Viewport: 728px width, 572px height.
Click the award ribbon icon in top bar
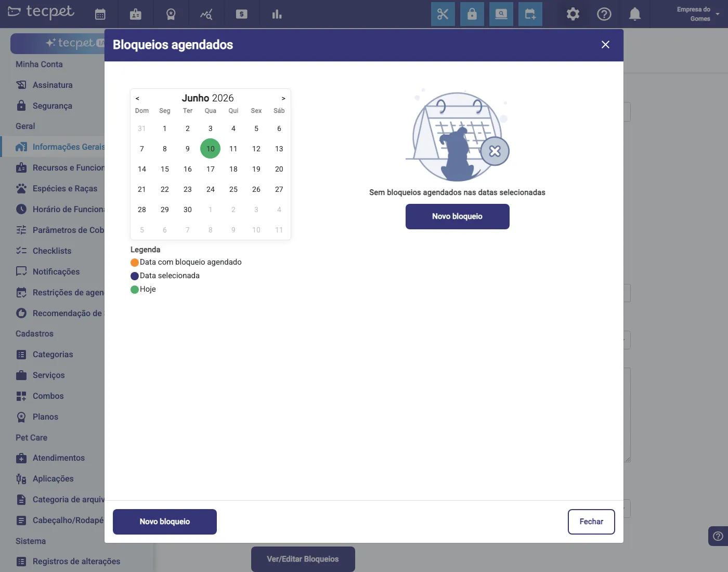[171, 14]
